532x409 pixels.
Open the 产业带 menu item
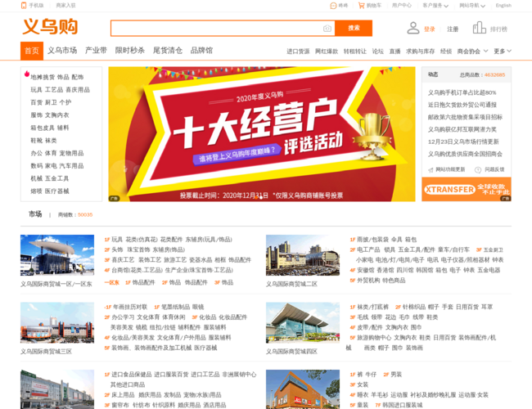[x=96, y=51]
